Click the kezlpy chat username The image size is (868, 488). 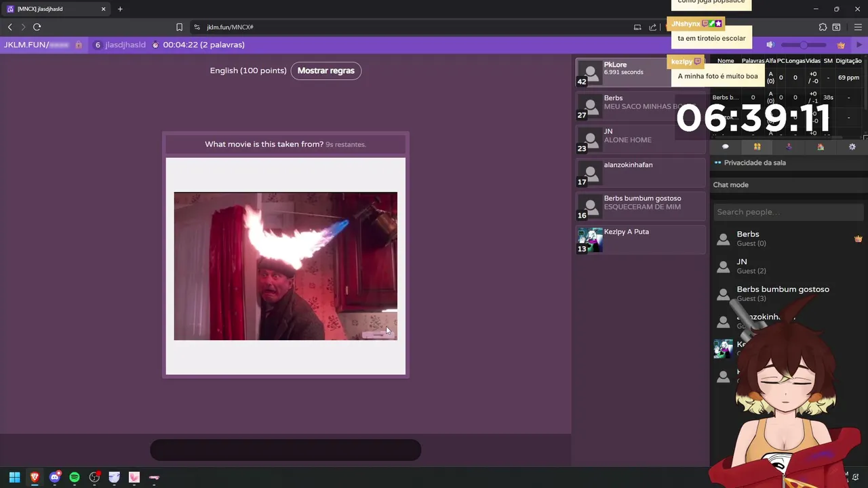coord(682,62)
